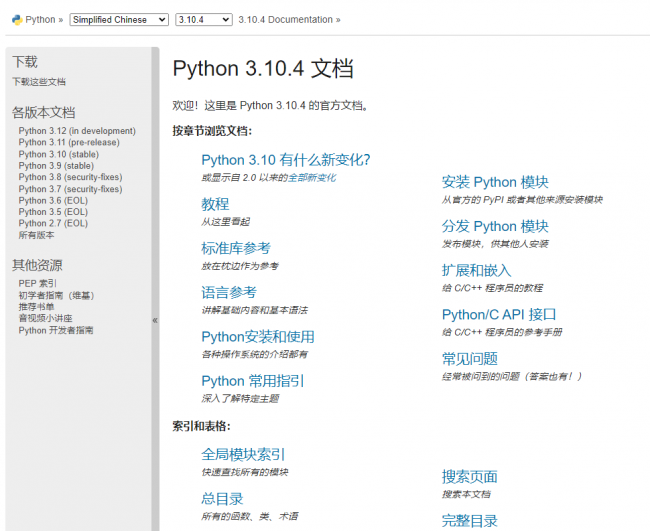Click the 各版本文档 sidebar heading
Screen dimensions: 650x531
44,112
